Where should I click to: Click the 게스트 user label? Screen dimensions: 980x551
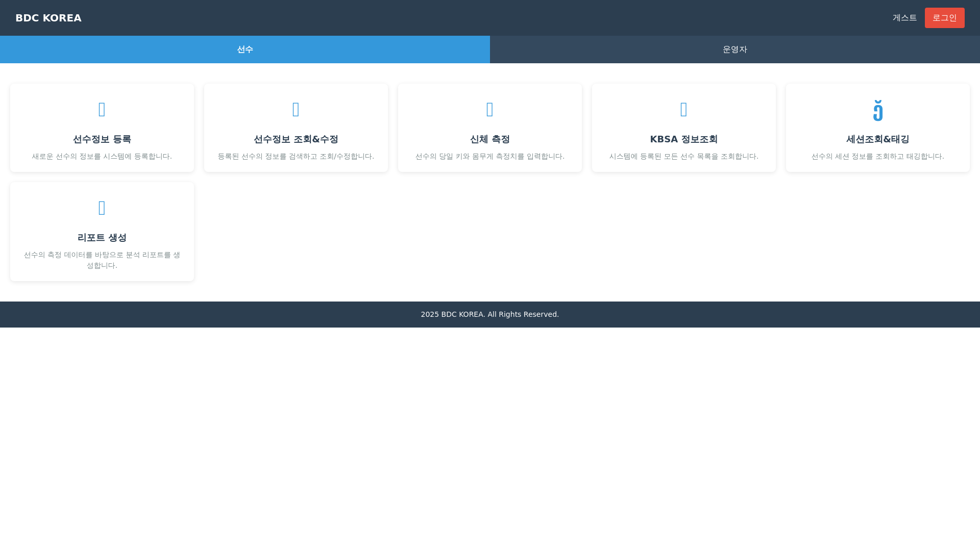point(904,18)
